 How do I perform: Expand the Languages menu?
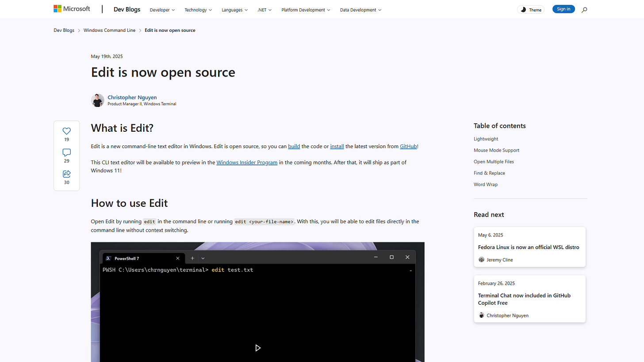tap(235, 10)
